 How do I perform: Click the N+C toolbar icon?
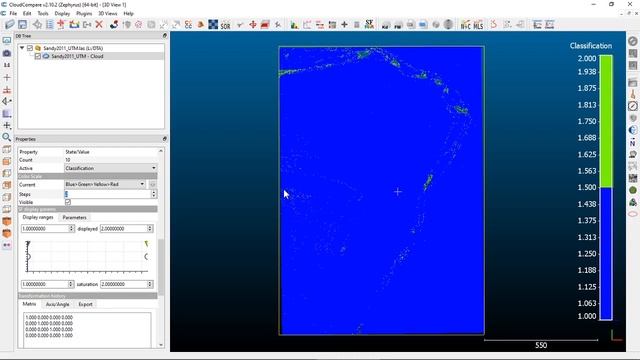(465, 25)
